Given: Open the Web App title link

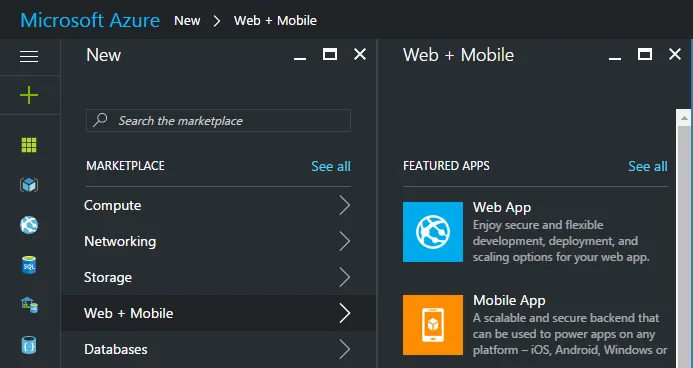Looking at the screenshot, I should tap(502, 207).
